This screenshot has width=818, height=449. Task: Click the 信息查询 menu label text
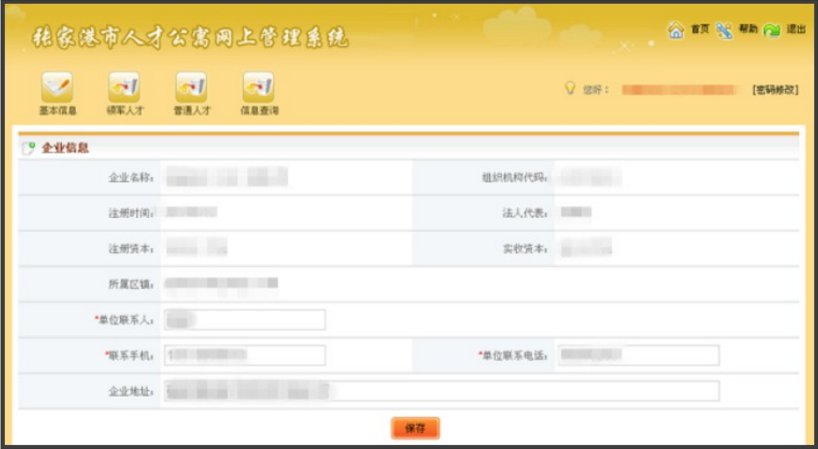[x=259, y=110]
